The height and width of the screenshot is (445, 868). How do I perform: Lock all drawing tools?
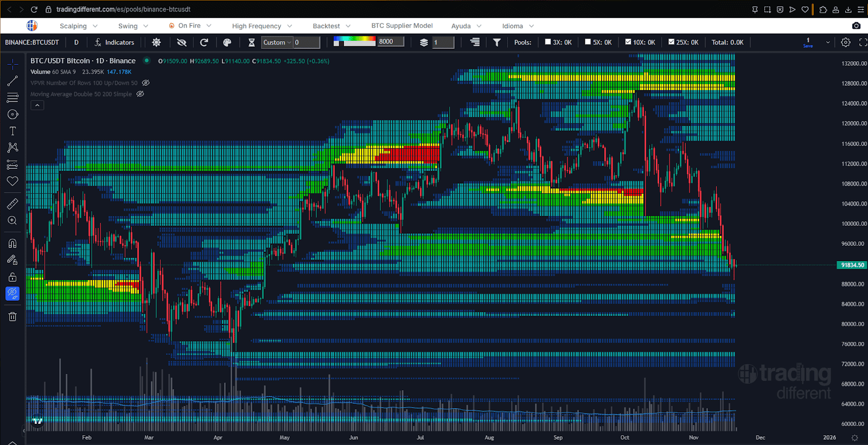[12, 277]
